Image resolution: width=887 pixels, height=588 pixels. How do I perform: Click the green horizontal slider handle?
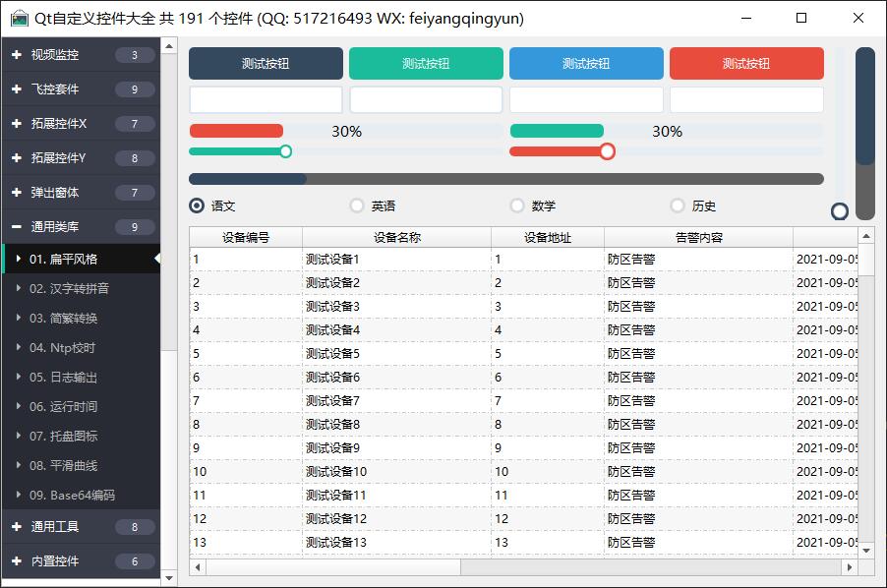tap(285, 151)
